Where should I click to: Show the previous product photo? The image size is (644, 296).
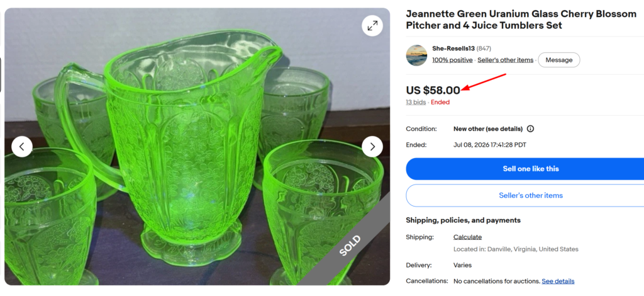point(22,147)
